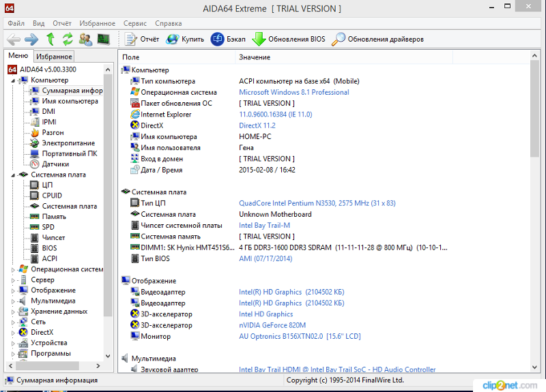Viewport: 546px width, 392px height.
Task: Switch to the Избранное tab
Action: pyautogui.click(x=54, y=57)
